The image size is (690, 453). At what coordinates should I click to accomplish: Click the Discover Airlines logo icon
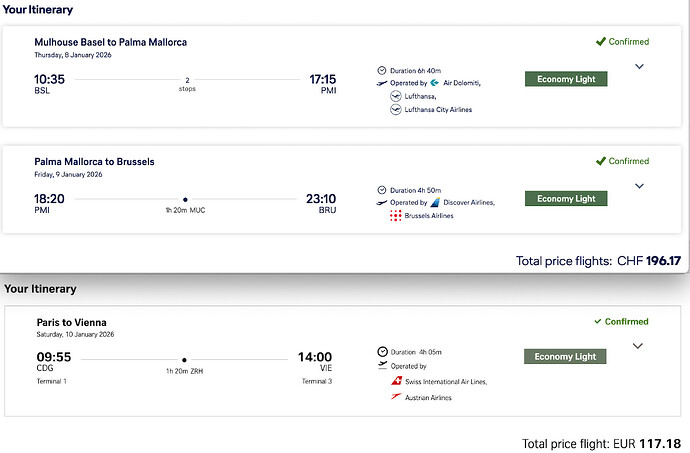click(x=435, y=203)
